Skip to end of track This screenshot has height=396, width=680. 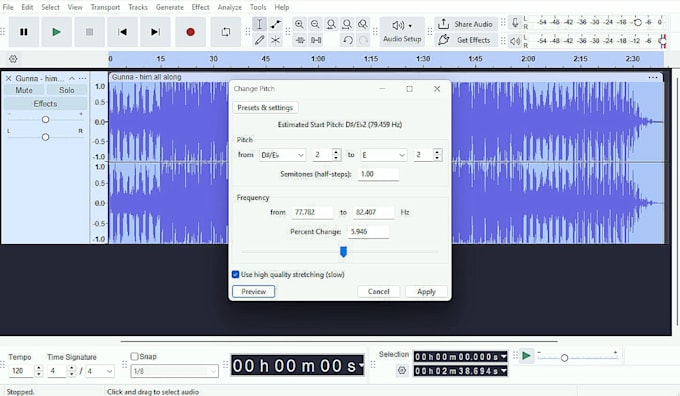[x=155, y=32]
